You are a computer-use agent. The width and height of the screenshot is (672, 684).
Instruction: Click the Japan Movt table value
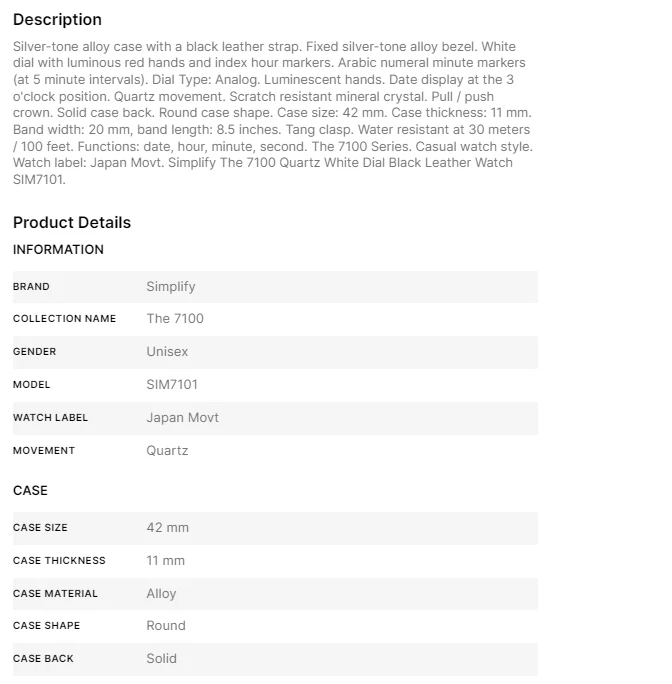[182, 418]
